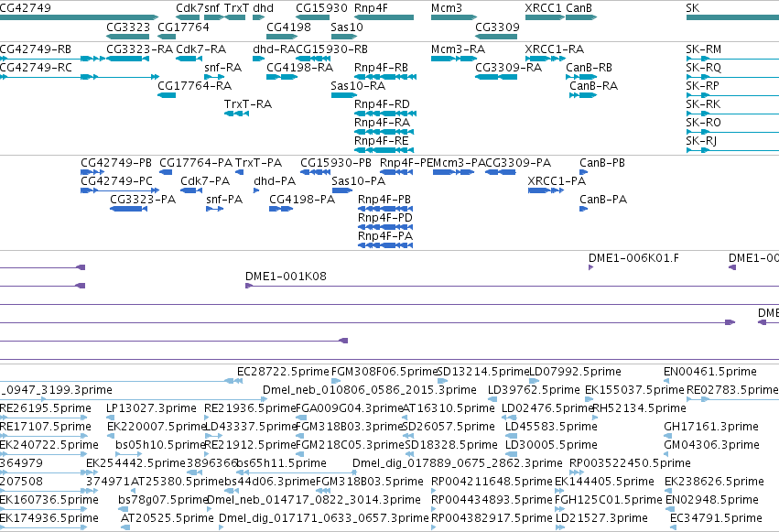Select the CG3323-RA transcript label
This screenshot has width=779, height=532.
click(x=140, y=49)
